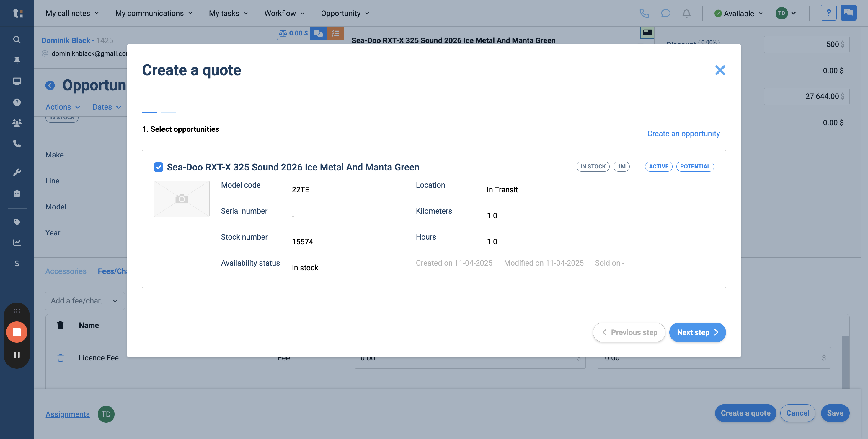Click the wrench icon in the left sidebar
The width and height of the screenshot is (868, 439).
point(17,172)
